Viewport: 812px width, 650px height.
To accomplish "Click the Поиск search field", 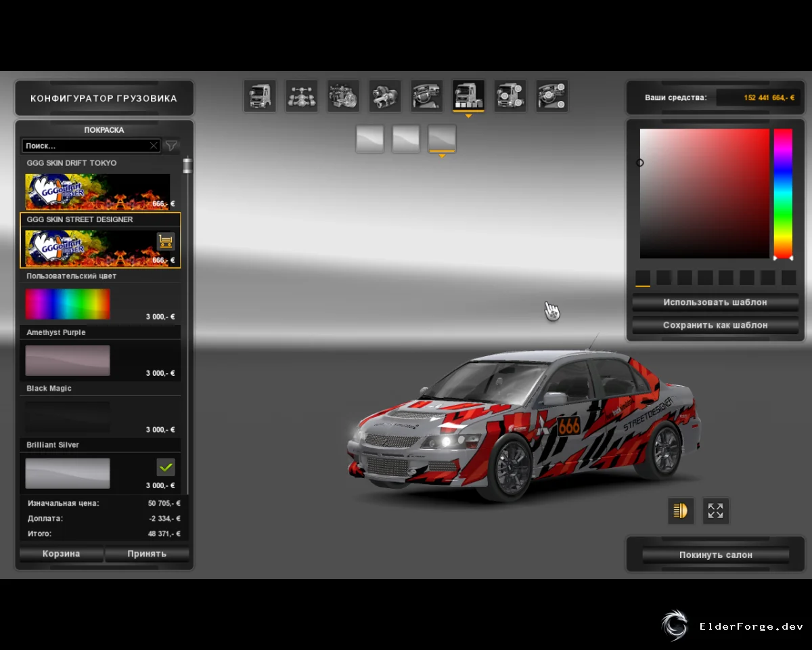I will click(x=91, y=146).
